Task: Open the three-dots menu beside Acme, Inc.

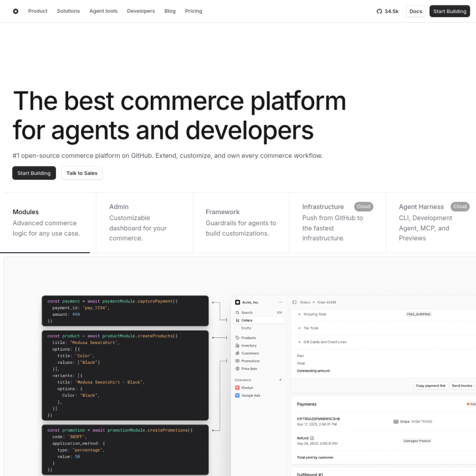Action: point(280,303)
